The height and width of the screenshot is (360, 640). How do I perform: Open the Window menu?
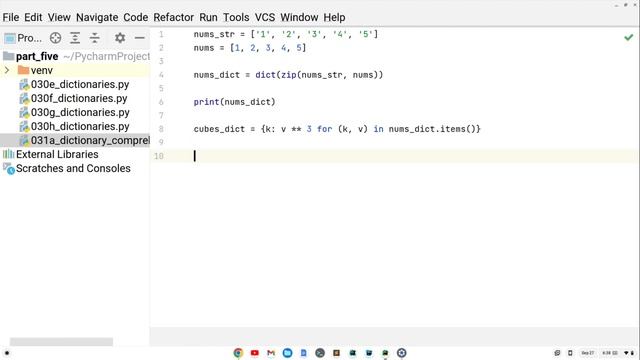point(299,18)
